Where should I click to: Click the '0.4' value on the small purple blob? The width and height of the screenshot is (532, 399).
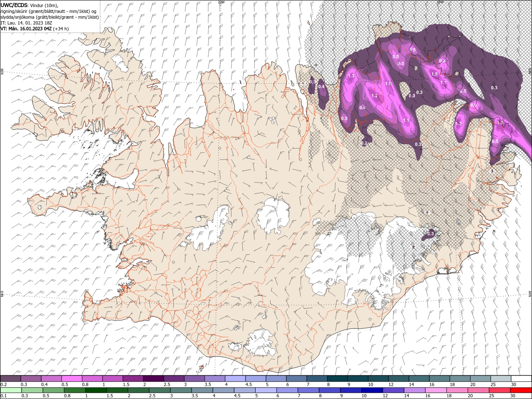[x=321, y=86]
